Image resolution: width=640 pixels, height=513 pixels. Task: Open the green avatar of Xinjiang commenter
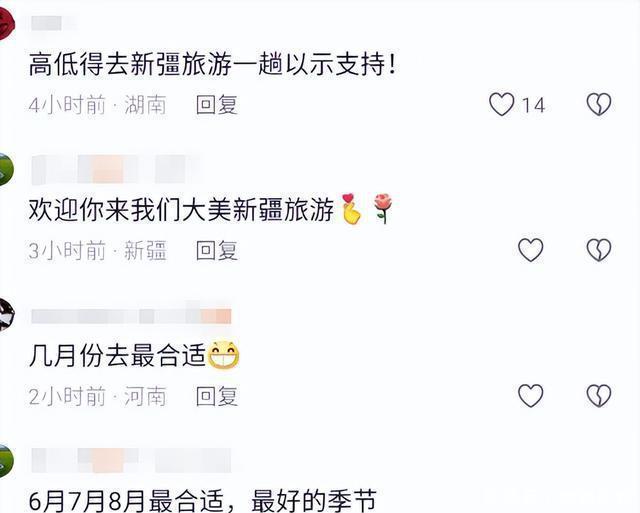point(7,169)
